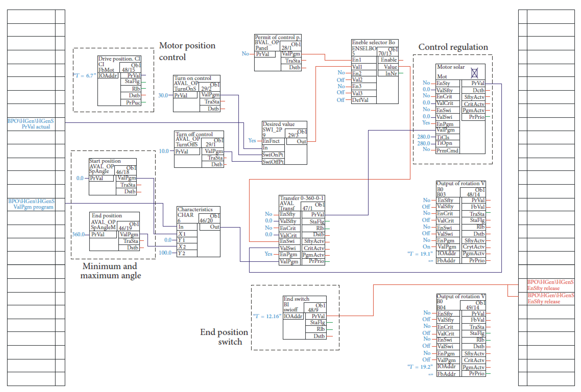Viewport: 581px width, 392px height.
Task: Click the On value at B03 ValPgm
Action: click(x=426, y=246)
